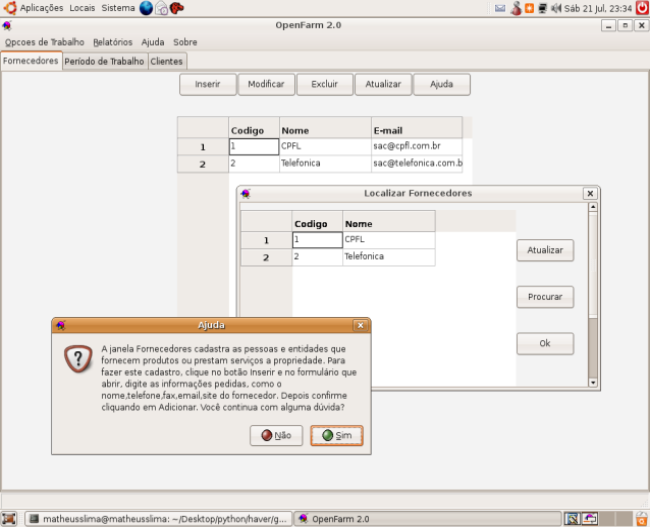Click scrollbar down arrow in Localizar Fornecedores
Screen dimensions: 650x527
coord(593,382)
